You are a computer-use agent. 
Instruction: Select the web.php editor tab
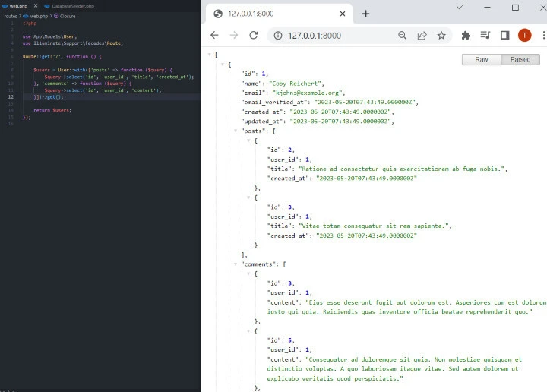click(18, 6)
